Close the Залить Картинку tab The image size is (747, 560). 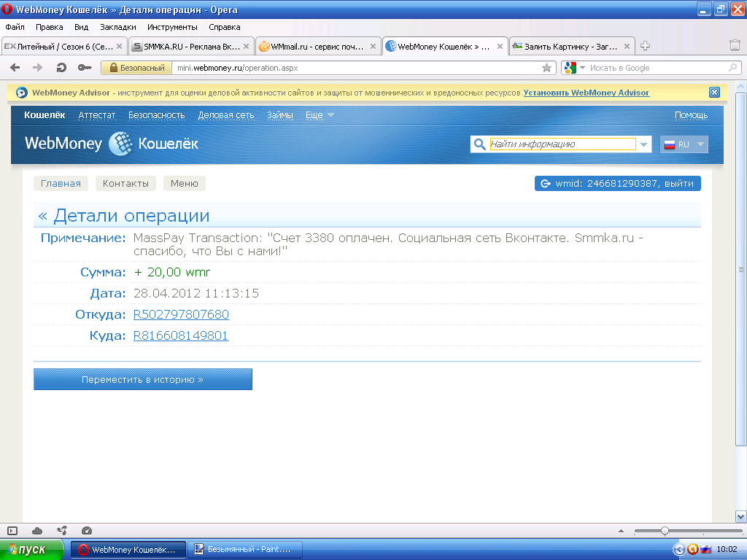point(627,46)
